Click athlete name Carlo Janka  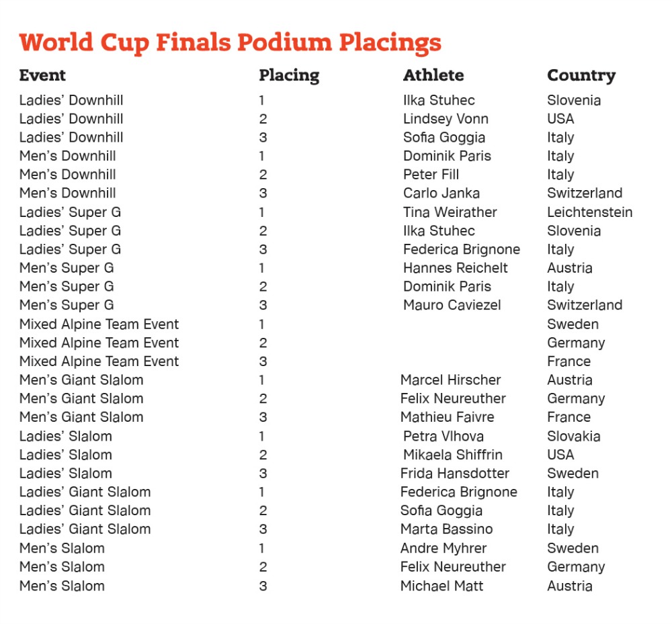tap(442, 193)
